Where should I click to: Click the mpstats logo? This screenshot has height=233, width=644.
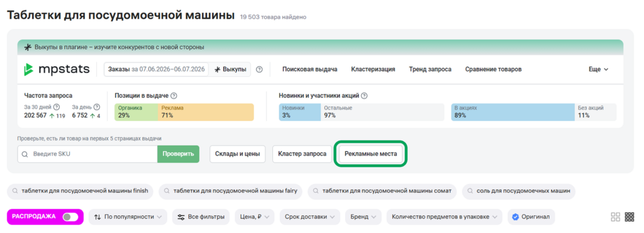pos(57,69)
